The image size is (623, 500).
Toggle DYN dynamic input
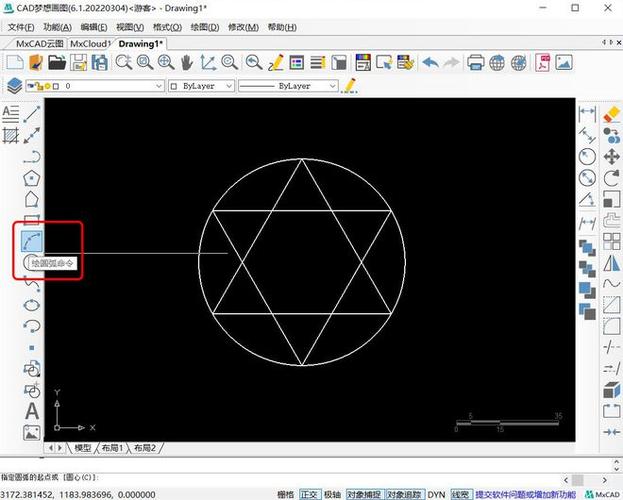point(437,494)
